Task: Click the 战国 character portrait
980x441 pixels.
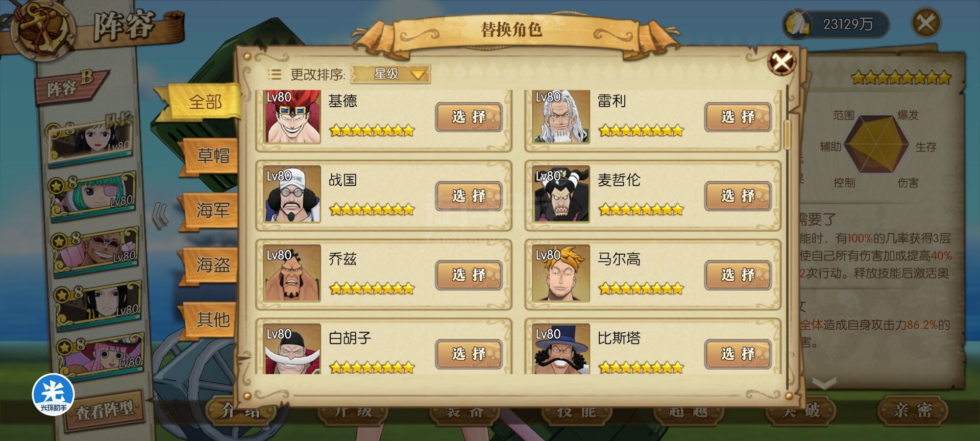Action: (292, 194)
